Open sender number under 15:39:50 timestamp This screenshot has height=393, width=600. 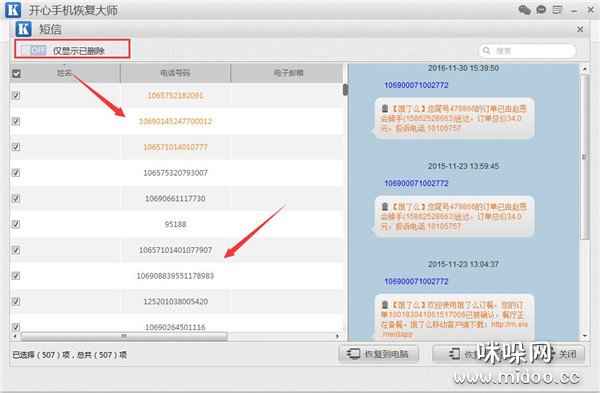click(x=416, y=85)
